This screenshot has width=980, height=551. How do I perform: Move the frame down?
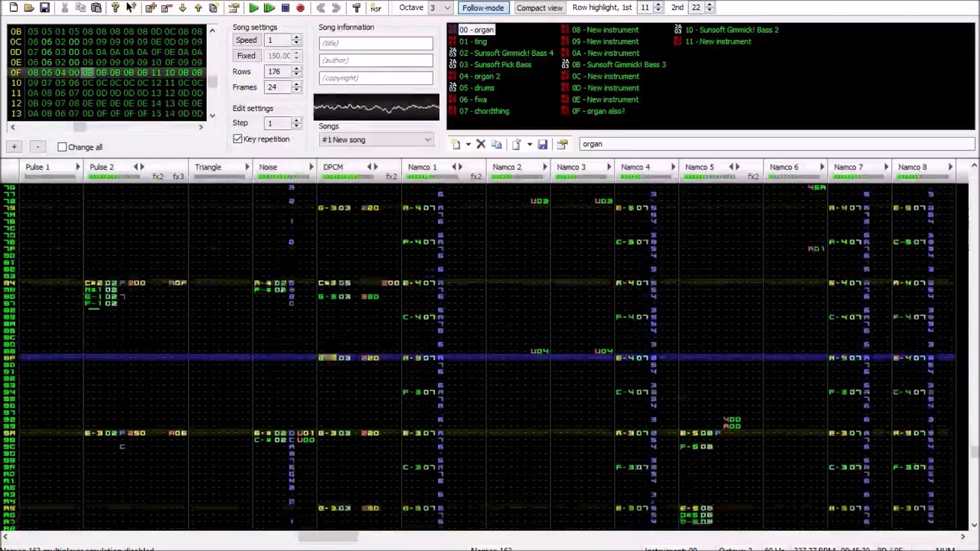tap(182, 8)
